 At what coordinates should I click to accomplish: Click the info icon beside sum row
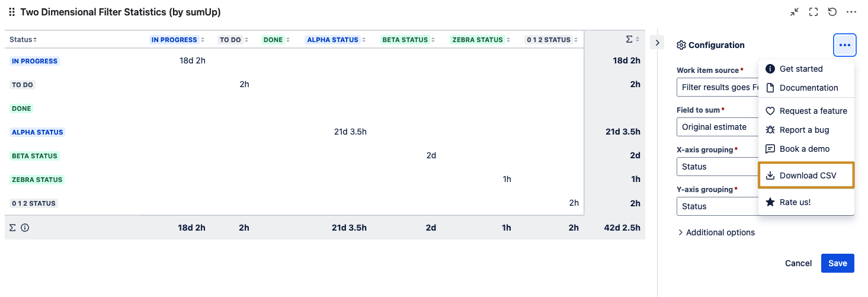[x=25, y=228]
